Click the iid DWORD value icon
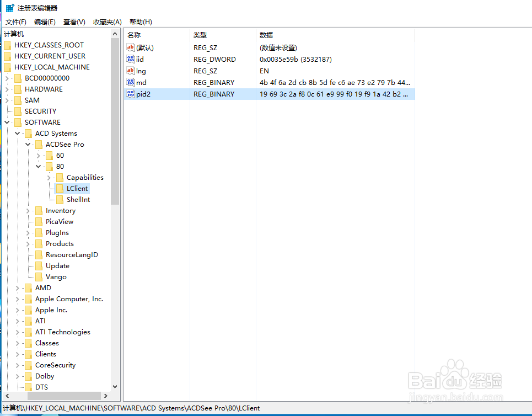The height and width of the screenshot is (416, 532). click(x=131, y=59)
